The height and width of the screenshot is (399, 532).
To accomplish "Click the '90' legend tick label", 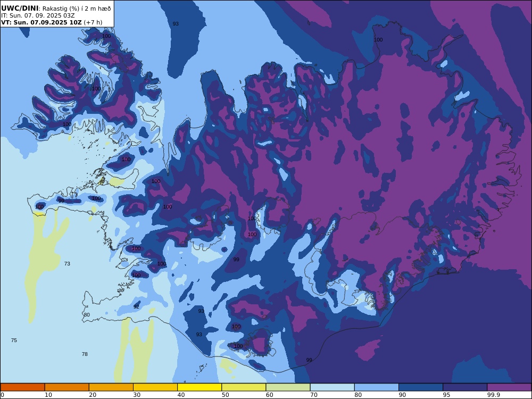I will [402, 395].
